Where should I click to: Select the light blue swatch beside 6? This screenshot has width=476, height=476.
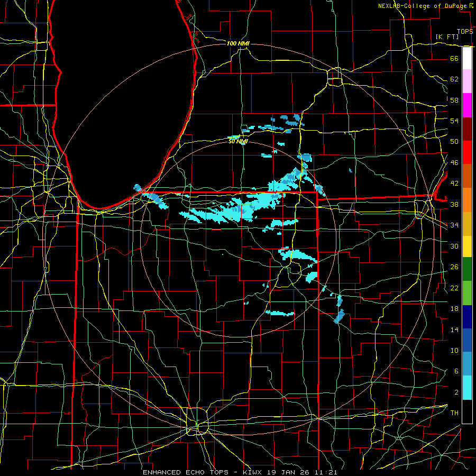click(467, 364)
